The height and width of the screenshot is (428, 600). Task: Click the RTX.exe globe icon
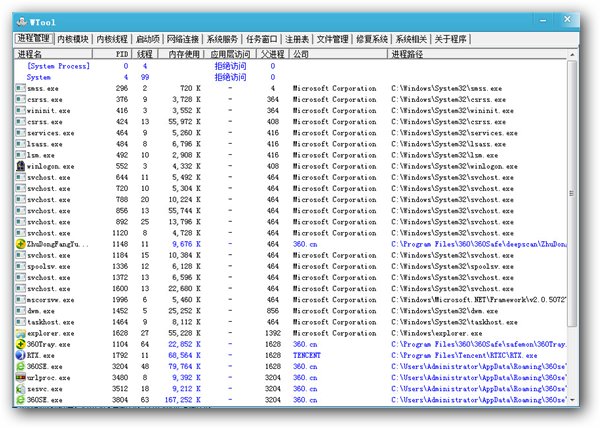(20, 355)
